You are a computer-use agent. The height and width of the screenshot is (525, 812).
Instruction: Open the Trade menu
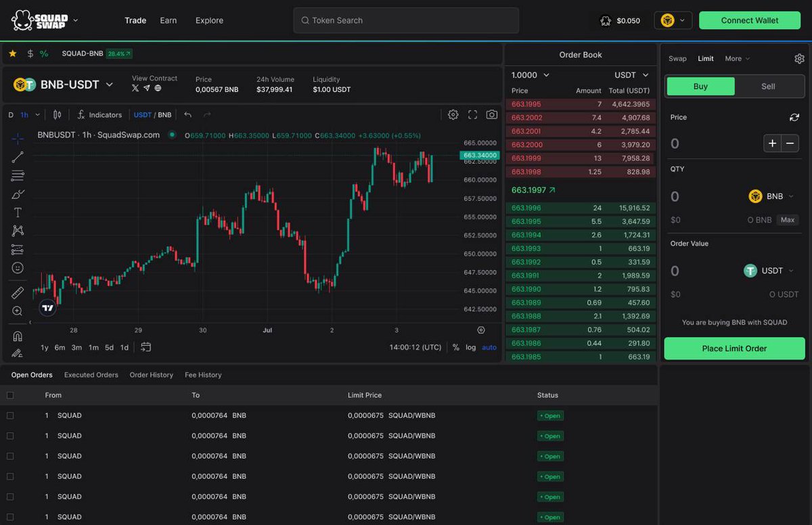click(135, 20)
